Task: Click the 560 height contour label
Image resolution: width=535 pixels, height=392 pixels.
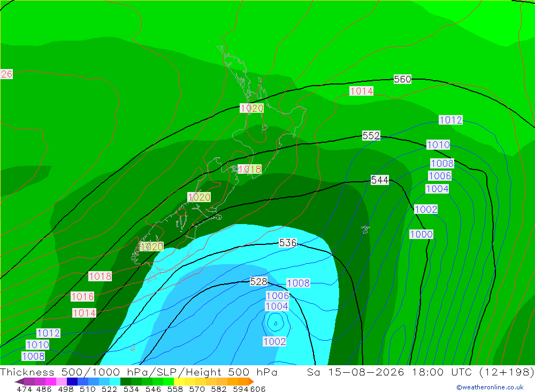Action: click(402, 79)
